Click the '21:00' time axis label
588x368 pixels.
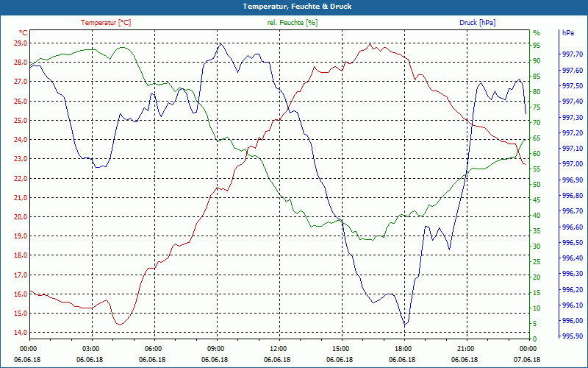click(466, 348)
